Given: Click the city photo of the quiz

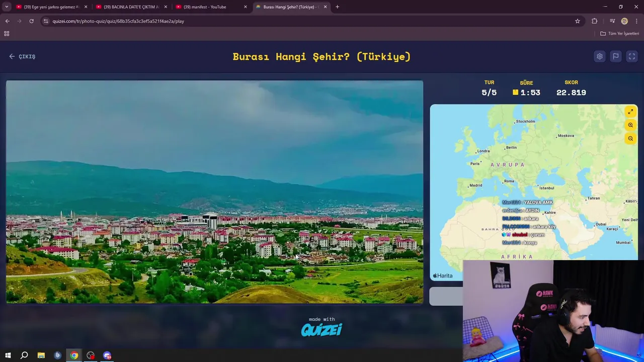Looking at the screenshot, I should pyautogui.click(x=214, y=192).
